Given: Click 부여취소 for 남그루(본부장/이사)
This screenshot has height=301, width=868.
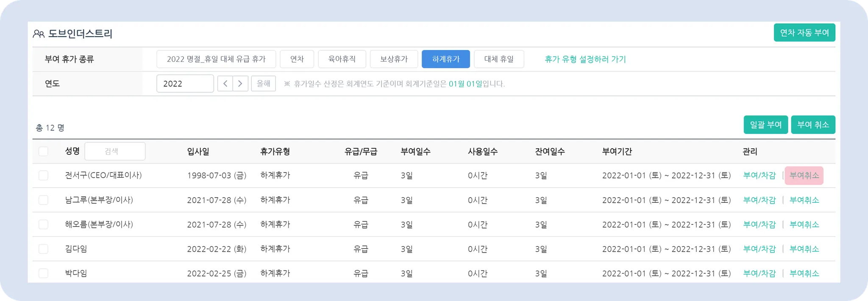Looking at the screenshot, I should (x=804, y=200).
